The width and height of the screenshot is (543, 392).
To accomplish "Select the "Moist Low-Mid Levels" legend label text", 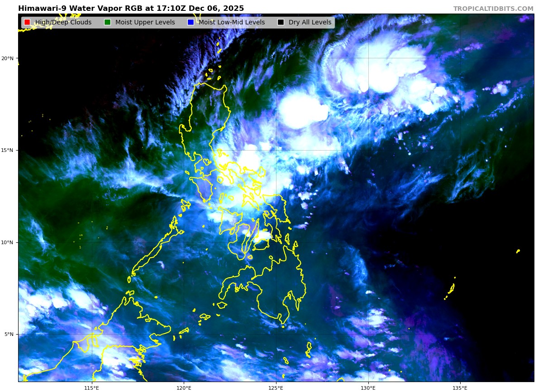I will tap(232, 22).
